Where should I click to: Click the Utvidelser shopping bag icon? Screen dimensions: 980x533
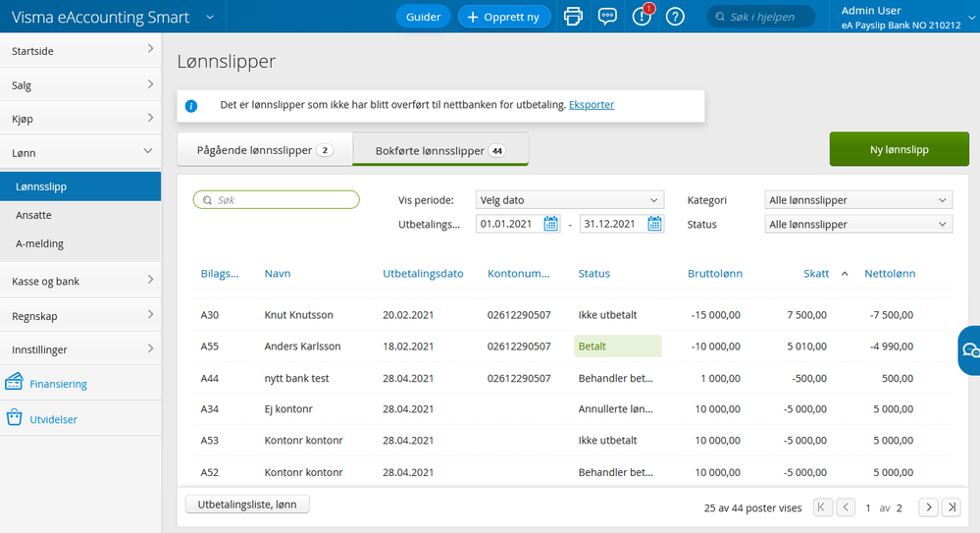coord(15,417)
